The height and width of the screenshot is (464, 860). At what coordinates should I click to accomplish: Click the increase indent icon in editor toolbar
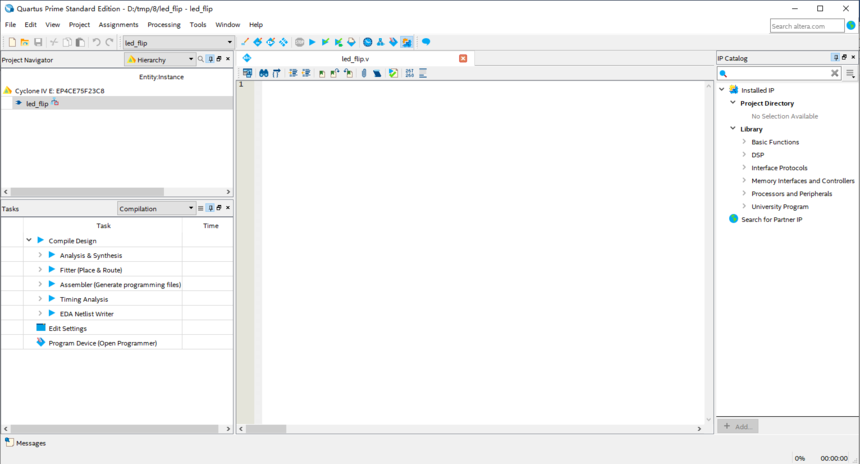click(x=293, y=73)
